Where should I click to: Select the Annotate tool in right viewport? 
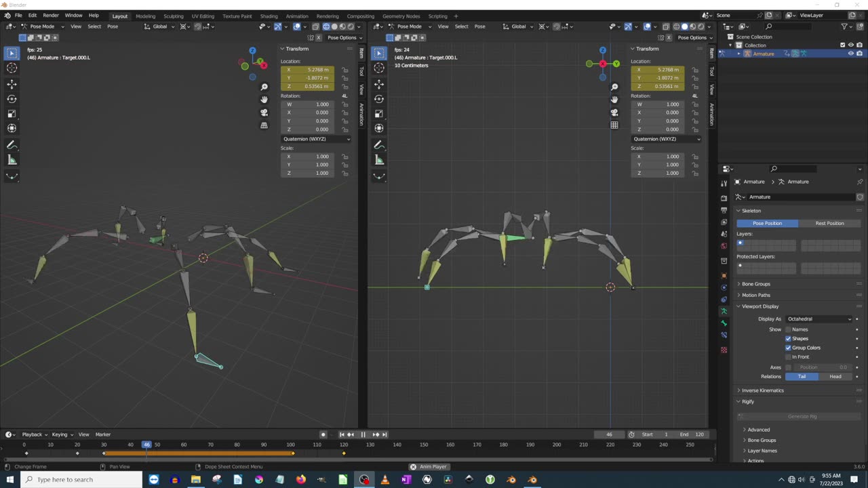point(379,146)
